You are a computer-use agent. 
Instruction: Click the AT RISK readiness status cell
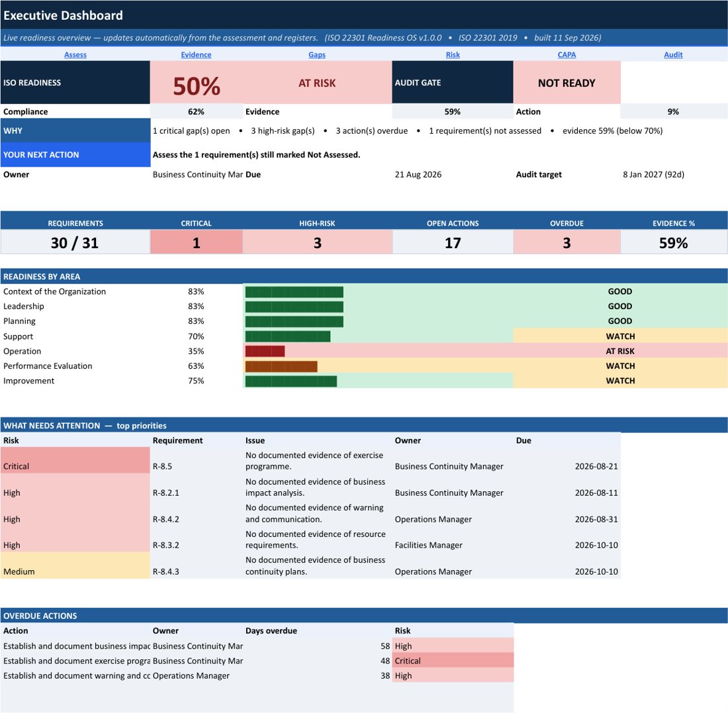coord(317,83)
